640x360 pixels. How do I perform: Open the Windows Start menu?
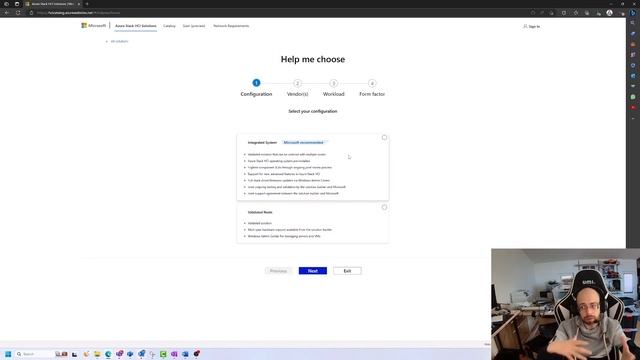pos(8,354)
